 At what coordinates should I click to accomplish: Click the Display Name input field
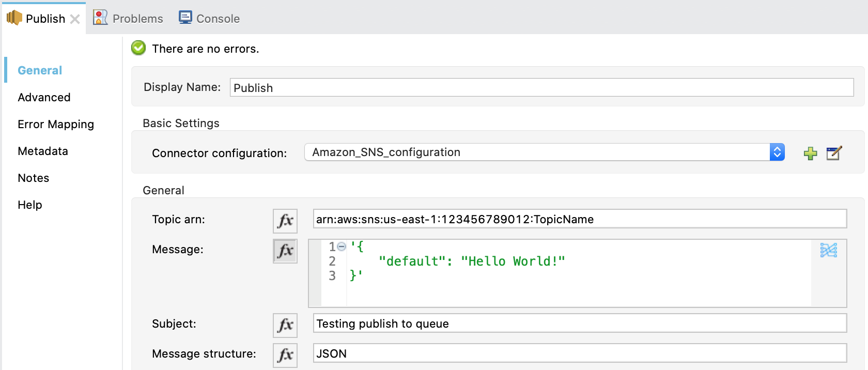tap(541, 87)
